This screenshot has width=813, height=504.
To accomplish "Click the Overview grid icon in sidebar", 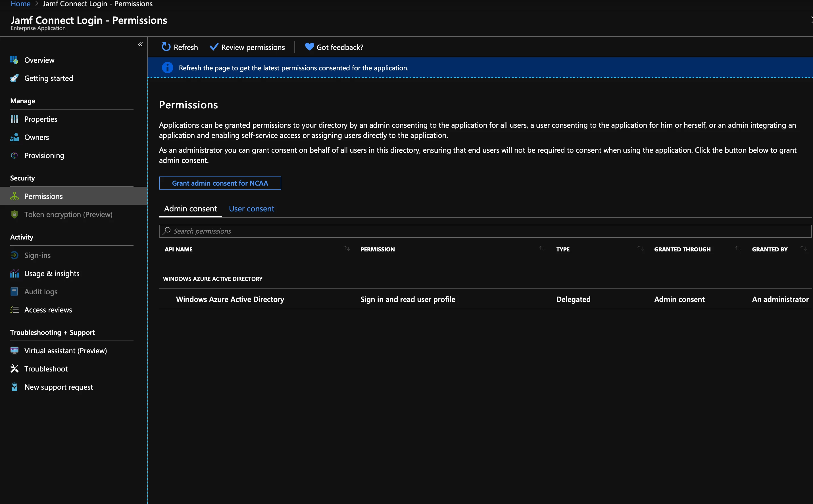I will [14, 60].
